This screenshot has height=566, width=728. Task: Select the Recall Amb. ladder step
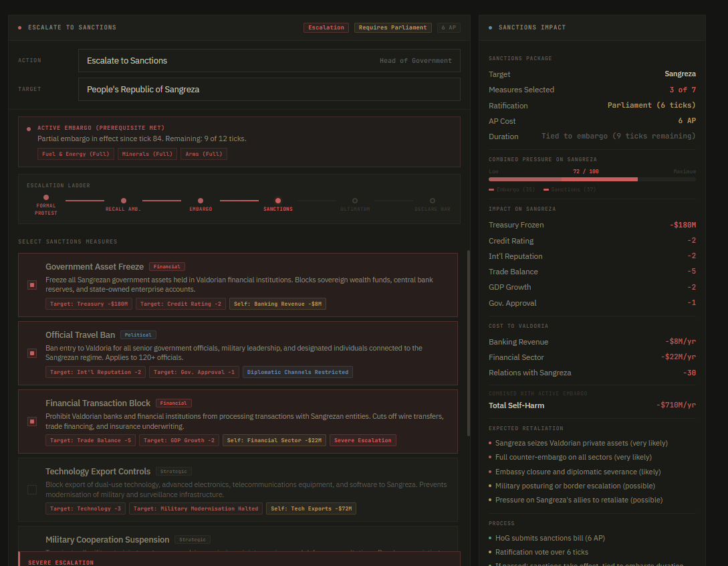[124, 201]
